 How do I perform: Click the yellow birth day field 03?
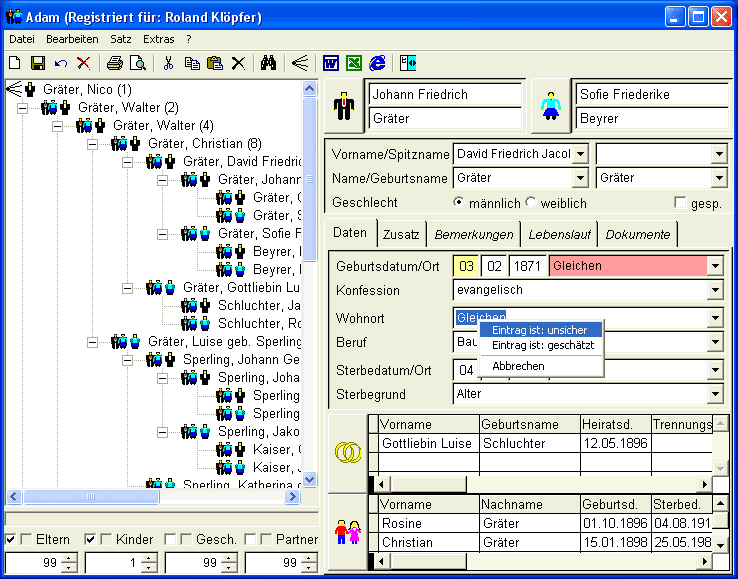coord(466,266)
